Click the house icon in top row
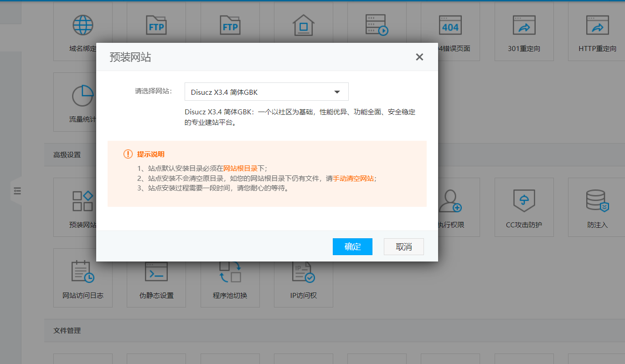The height and width of the screenshot is (364, 625). point(303,25)
